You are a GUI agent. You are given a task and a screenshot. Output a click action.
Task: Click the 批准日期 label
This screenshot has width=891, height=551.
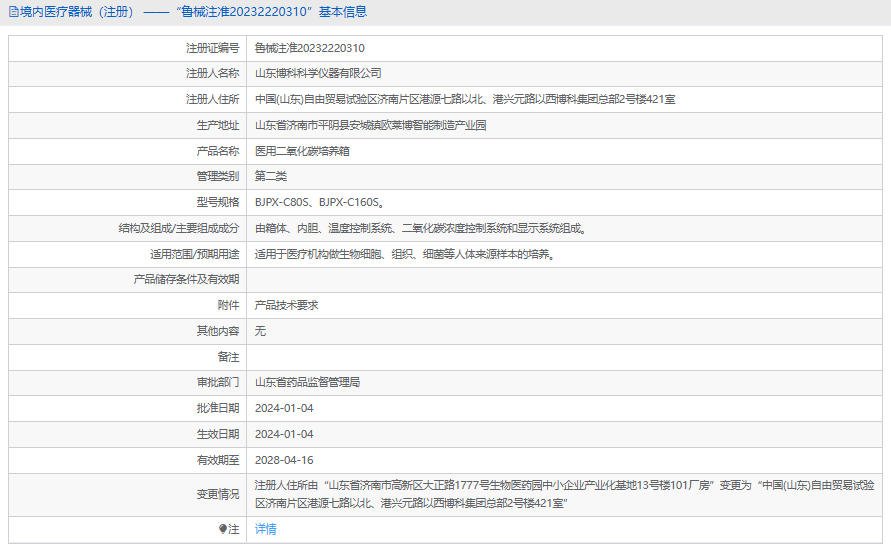218,408
